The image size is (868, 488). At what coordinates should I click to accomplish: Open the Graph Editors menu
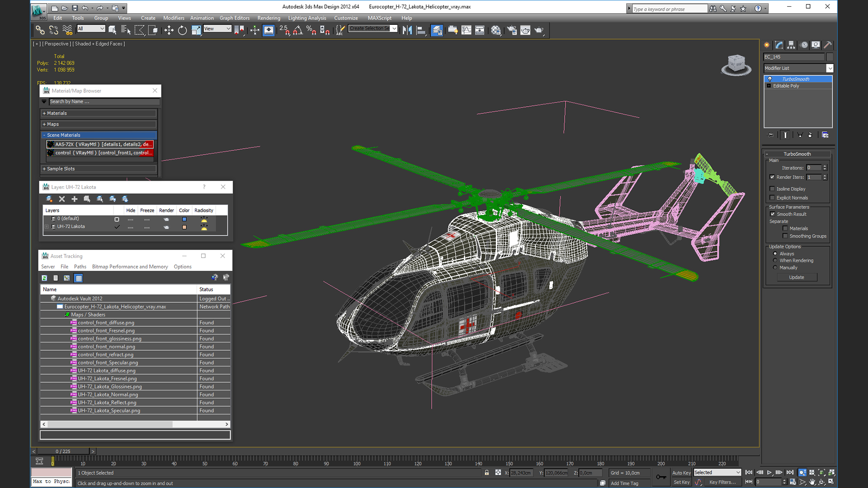click(x=235, y=18)
